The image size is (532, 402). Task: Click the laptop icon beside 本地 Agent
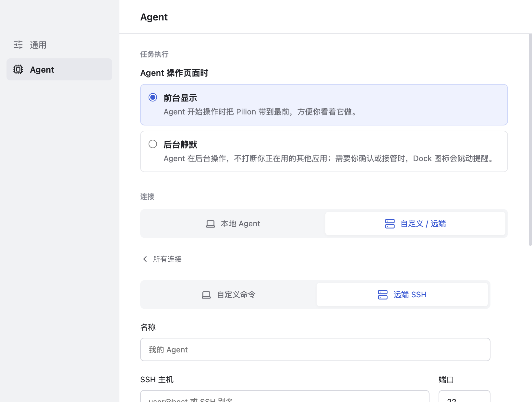coord(211,224)
